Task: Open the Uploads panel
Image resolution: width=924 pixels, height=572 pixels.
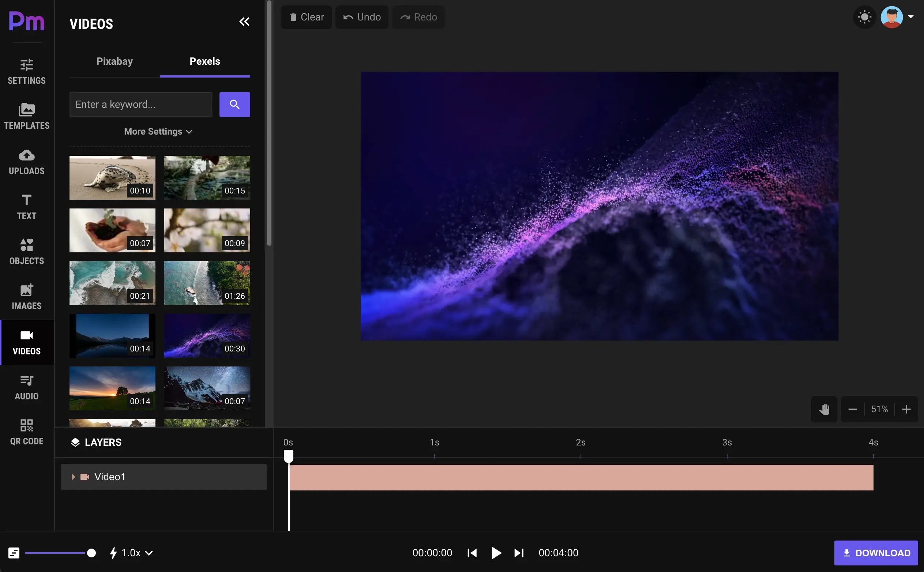Action: click(x=26, y=161)
